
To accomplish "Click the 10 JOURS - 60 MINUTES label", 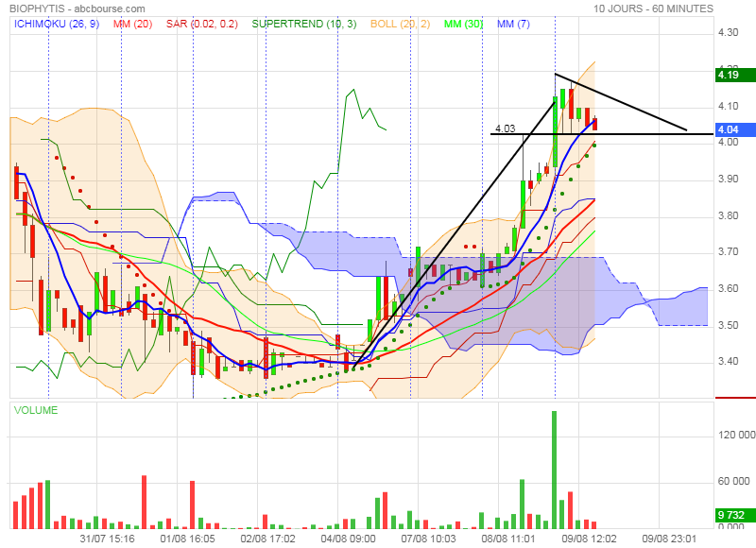I will [x=653, y=9].
